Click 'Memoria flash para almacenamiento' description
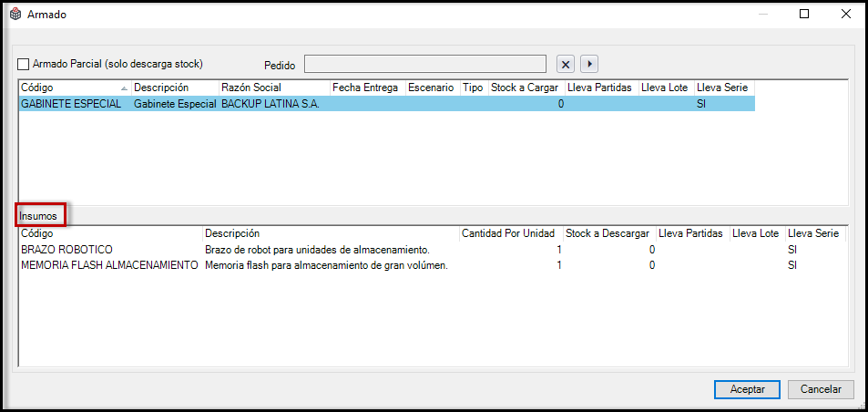This screenshot has height=412, width=868. click(x=326, y=265)
